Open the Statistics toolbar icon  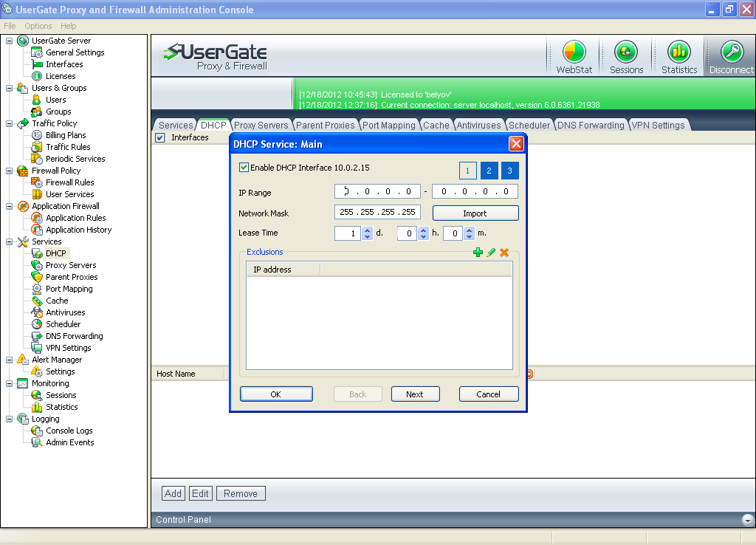tap(679, 56)
